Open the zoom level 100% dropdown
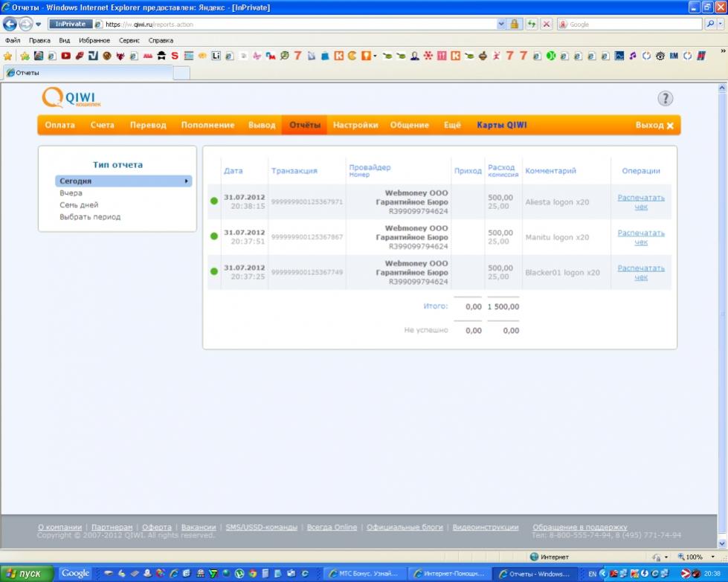The height and width of the screenshot is (582, 728). pos(713,557)
